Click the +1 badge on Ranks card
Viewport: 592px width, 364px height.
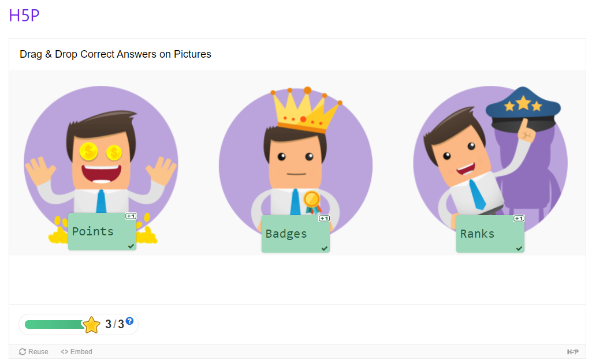[519, 219]
